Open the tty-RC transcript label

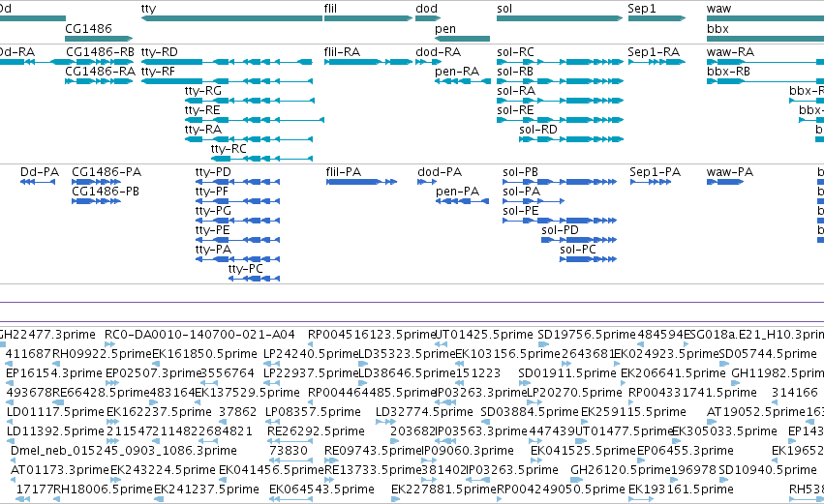pos(229,149)
